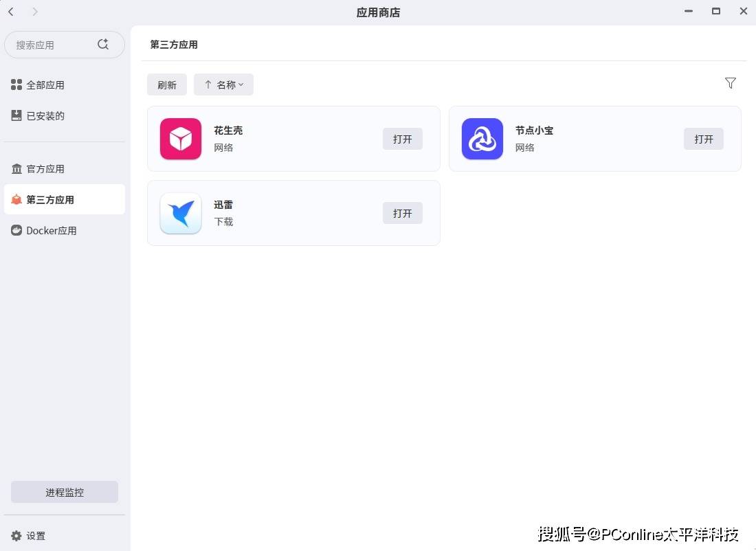Image resolution: width=756 pixels, height=551 pixels.
Task: Open 花生壳 with its 打开 button
Action: pyautogui.click(x=403, y=139)
